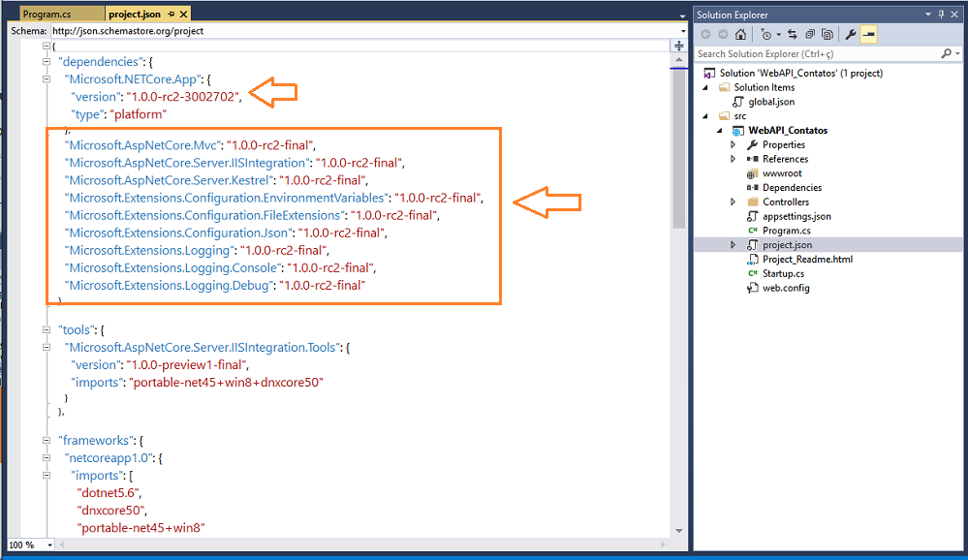Click "portable-net45+win8+dnxcore50" imports value
968x560 pixels.
pos(226,382)
